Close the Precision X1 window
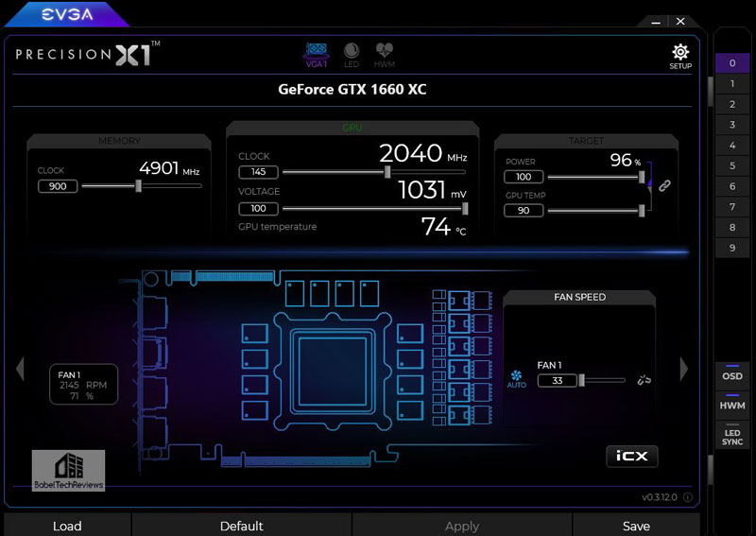Image resolution: width=756 pixels, height=536 pixels. pos(680,21)
